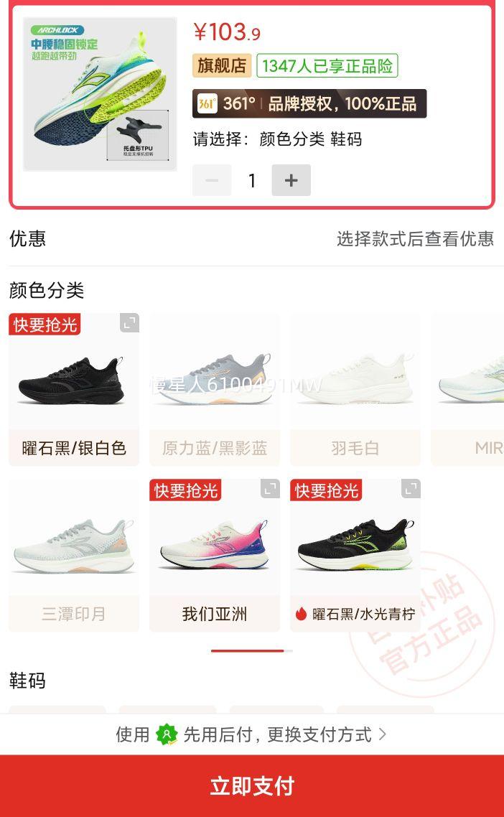Select the 羽毛白 white shoe option
This screenshot has width=504, height=817.
pos(355,389)
